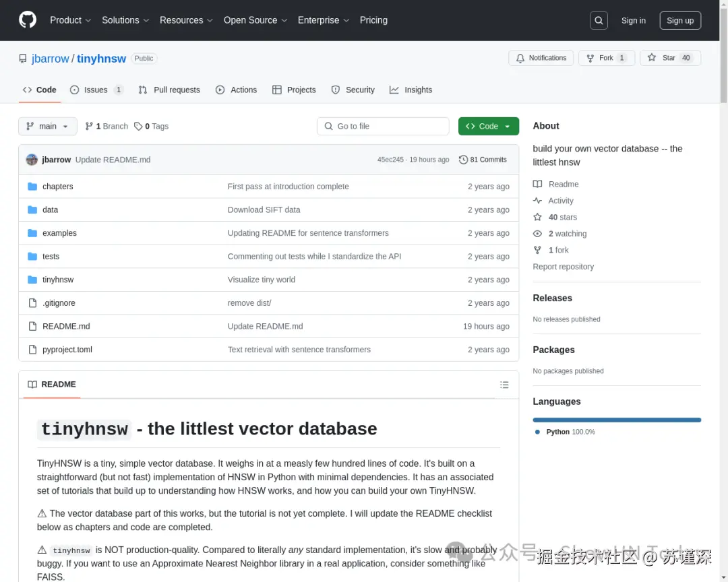Open README outline list icon

(x=504, y=385)
